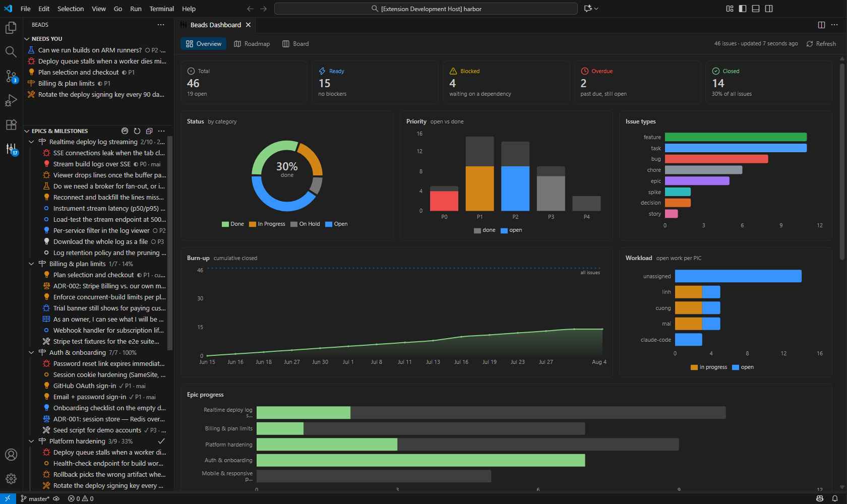Toggle the Done series in Status legend
Image resolution: width=847 pixels, height=504 pixels.
233,224
